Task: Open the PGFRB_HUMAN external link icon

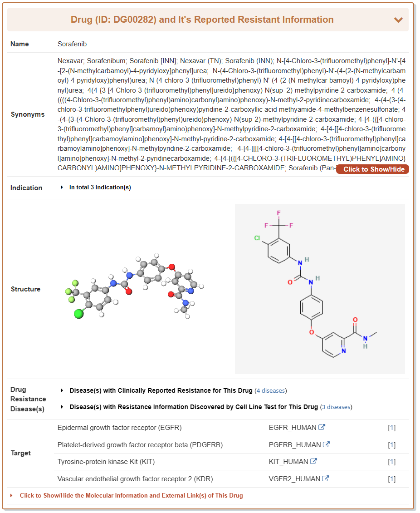Action: pos(326,444)
